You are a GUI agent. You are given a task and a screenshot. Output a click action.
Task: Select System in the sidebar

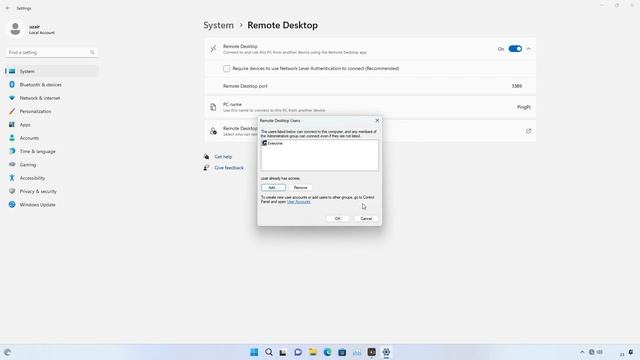pos(52,71)
